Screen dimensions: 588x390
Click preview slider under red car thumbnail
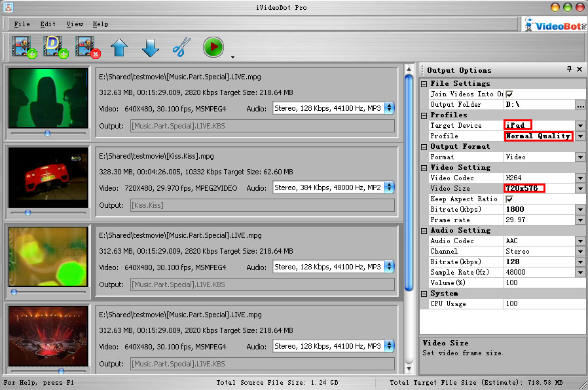tap(48, 213)
